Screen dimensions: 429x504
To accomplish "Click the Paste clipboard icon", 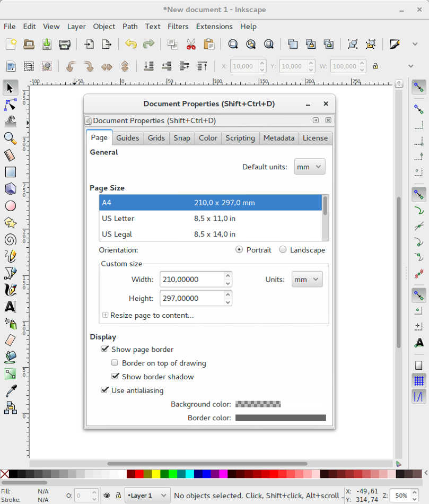I will pos(209,44).
